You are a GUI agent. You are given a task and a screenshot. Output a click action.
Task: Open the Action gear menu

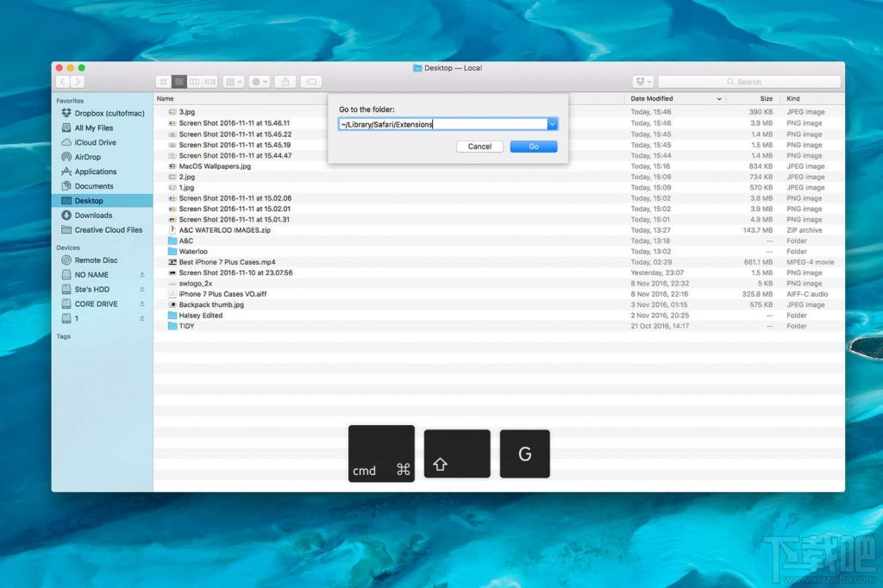pos(259,82)
